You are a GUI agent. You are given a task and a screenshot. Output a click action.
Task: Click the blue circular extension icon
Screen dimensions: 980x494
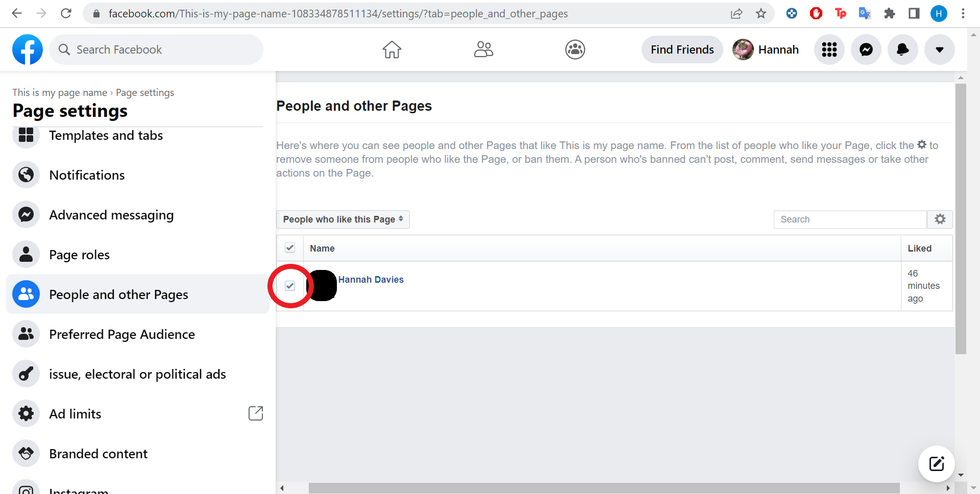[792, 14]
